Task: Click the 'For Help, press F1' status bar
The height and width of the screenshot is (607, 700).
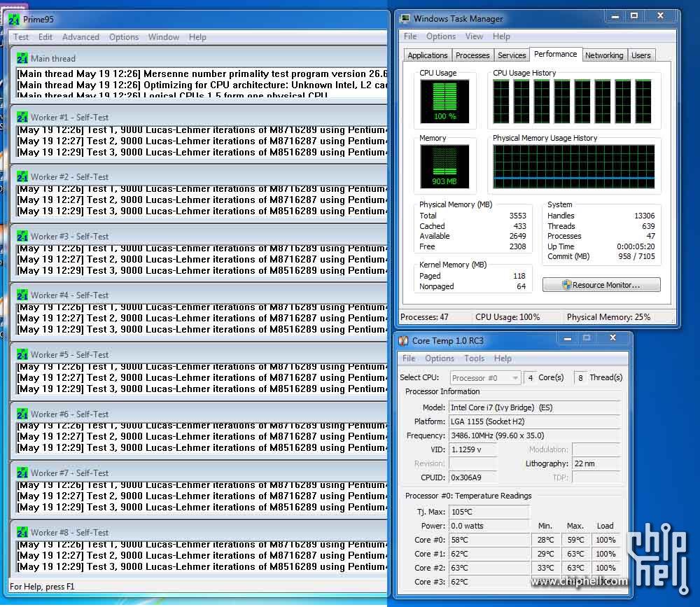Action: pyautogui.click(x=42, y=587)
